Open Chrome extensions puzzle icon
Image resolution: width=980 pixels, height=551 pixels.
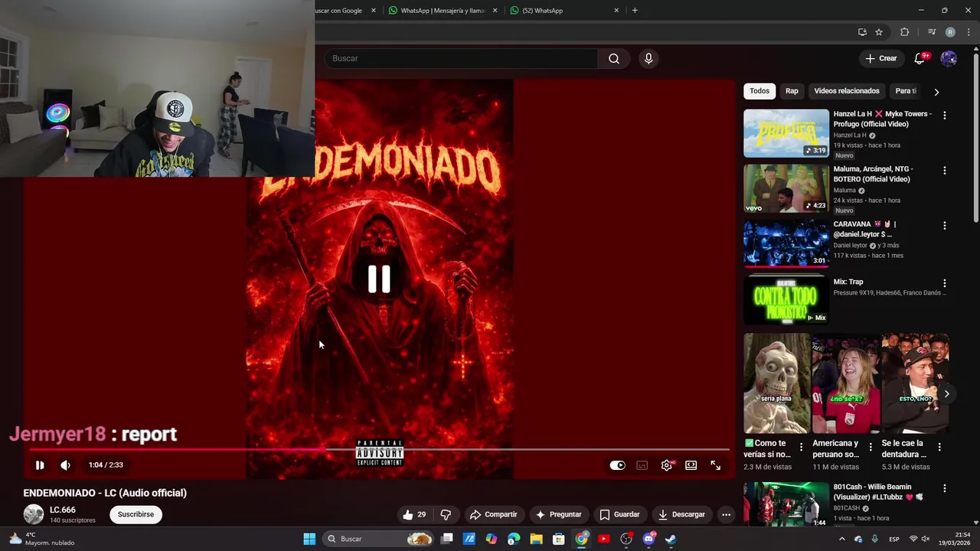tap(904, 32)
